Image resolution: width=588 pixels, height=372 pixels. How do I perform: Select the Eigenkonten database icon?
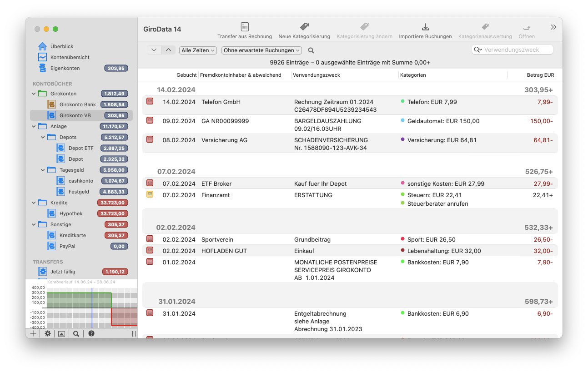coord(42,68)
